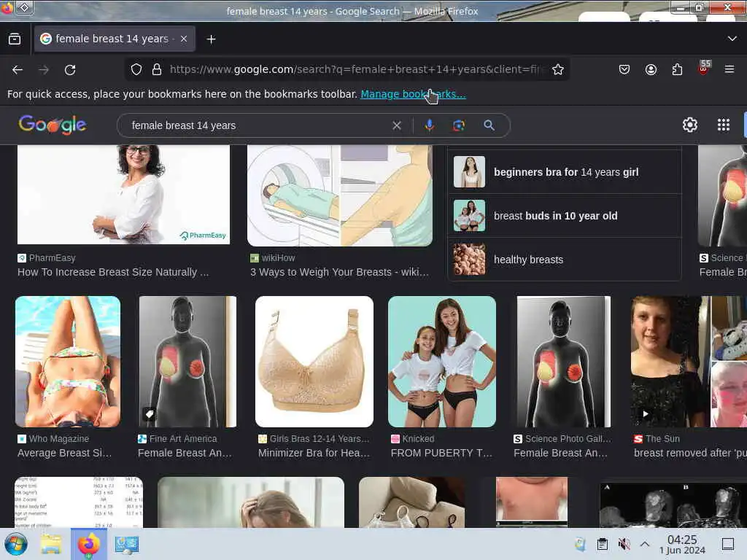This screenshot has width=747, height=560.
Task: Open Google Lens image search icon
Action: (459, 125)
